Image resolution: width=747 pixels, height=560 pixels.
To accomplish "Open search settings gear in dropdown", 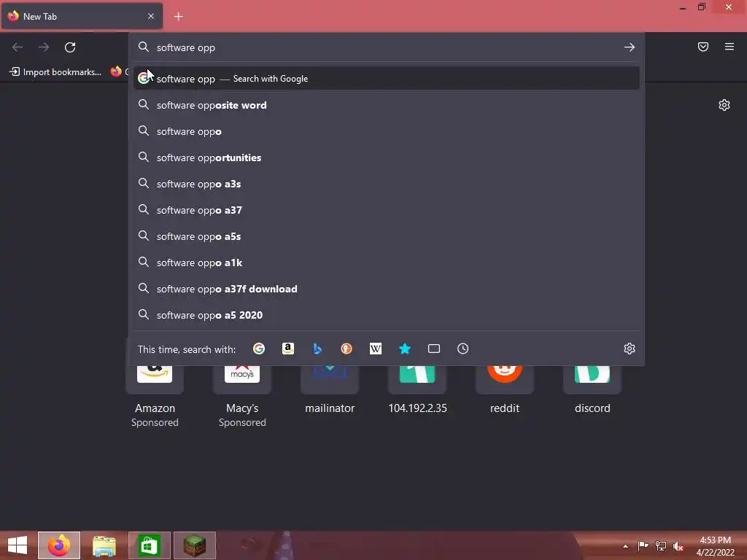I will (x=630, y=349).
